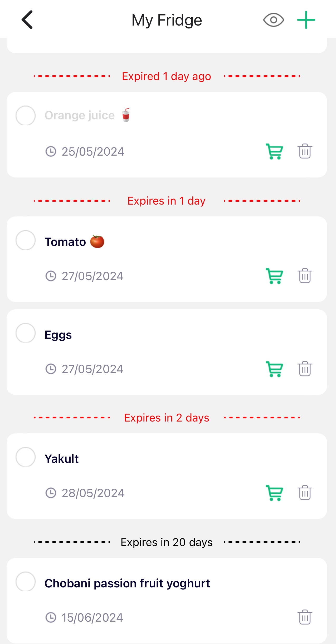Mark Tomato as selected

[x=26, y=240]
